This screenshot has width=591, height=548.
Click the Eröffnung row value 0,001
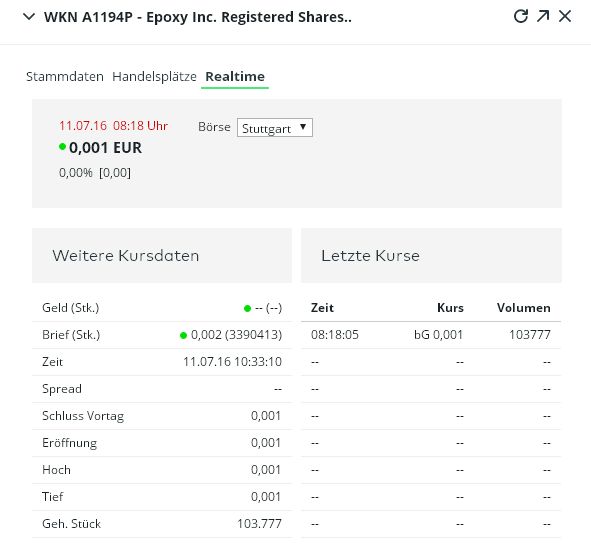266,443
